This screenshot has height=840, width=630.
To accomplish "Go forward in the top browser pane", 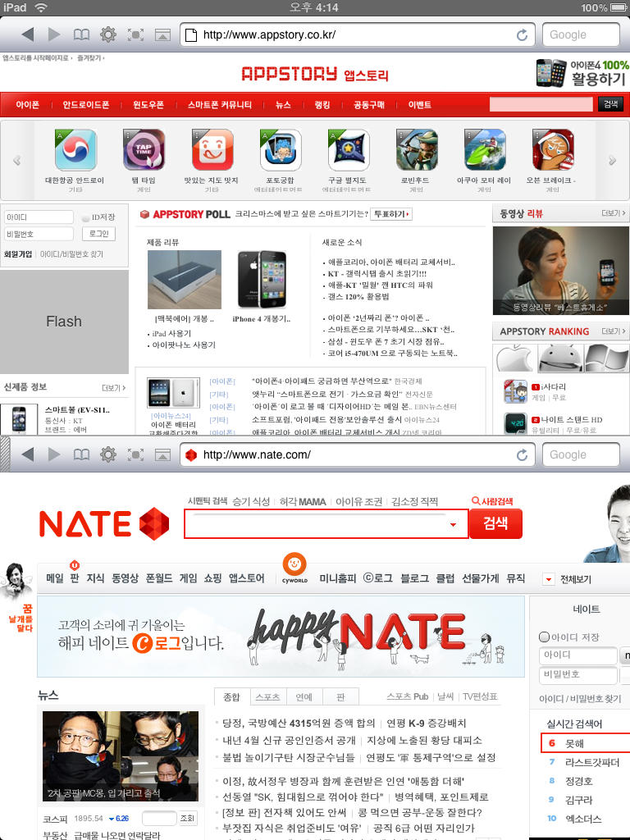I will (x=54, y=34).
